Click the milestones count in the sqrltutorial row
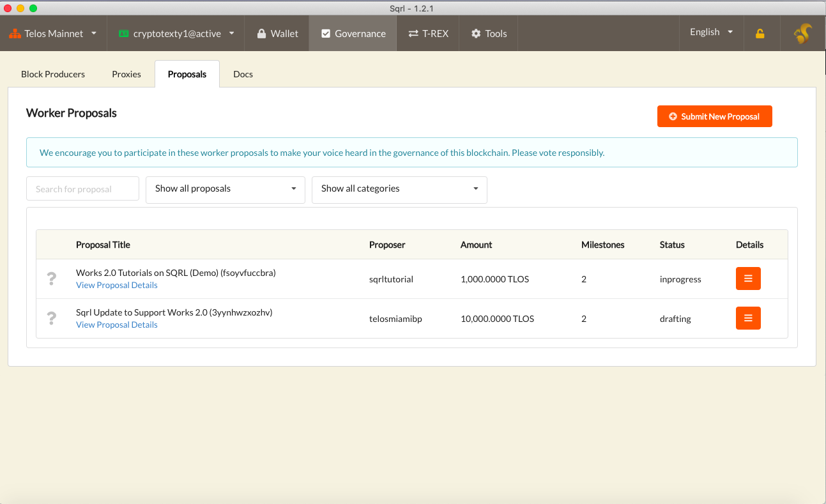 tap(584, 279)
